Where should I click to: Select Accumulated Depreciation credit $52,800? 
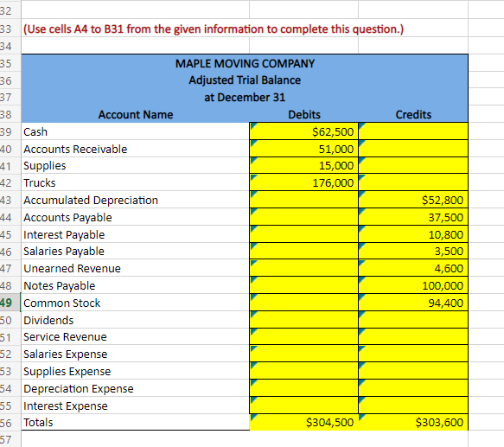pos(413,200)
